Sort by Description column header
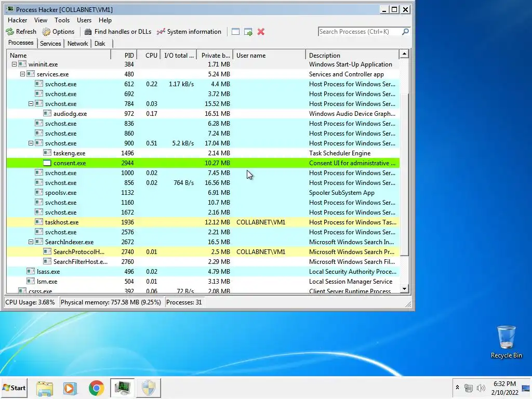532x399 pixels. click(x=353, y=55)
